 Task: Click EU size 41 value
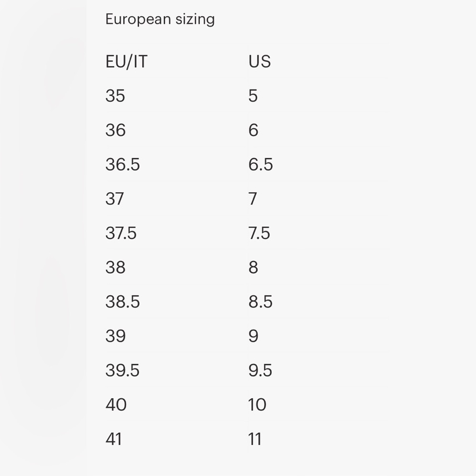click(x=114, y=438)
